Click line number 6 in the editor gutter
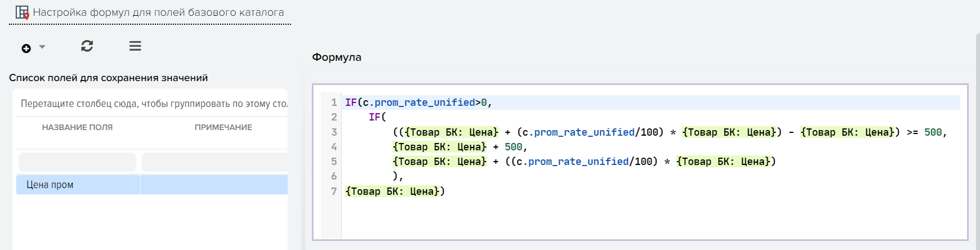Image resolution: width=980 pixels, height=250 pixels. point(334,176)
